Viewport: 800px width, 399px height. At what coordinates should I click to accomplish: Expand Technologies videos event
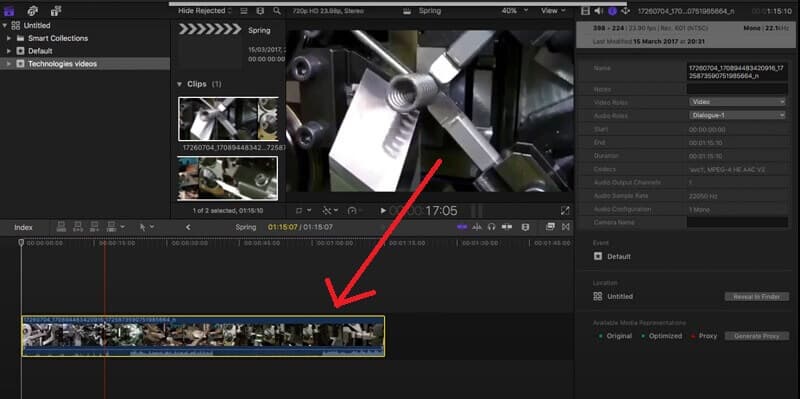(9, 64)
